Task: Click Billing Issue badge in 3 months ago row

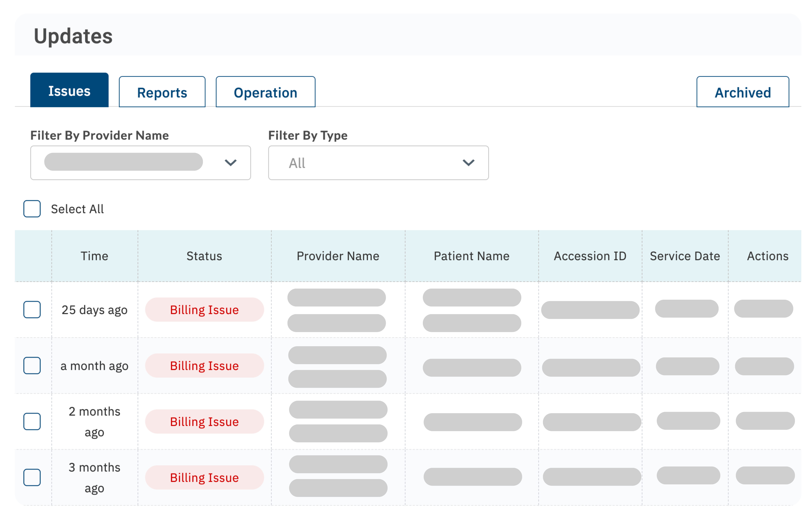Action: [x=204, y=477]
